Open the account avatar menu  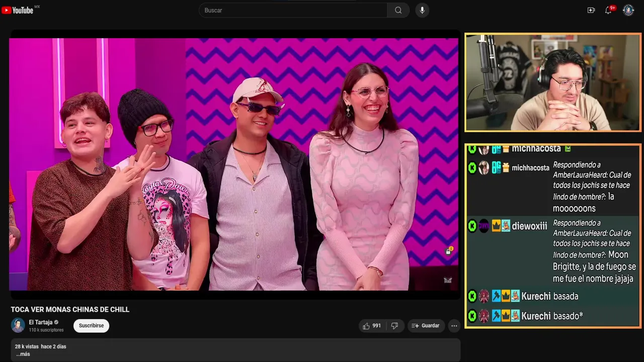click(628, 10)
